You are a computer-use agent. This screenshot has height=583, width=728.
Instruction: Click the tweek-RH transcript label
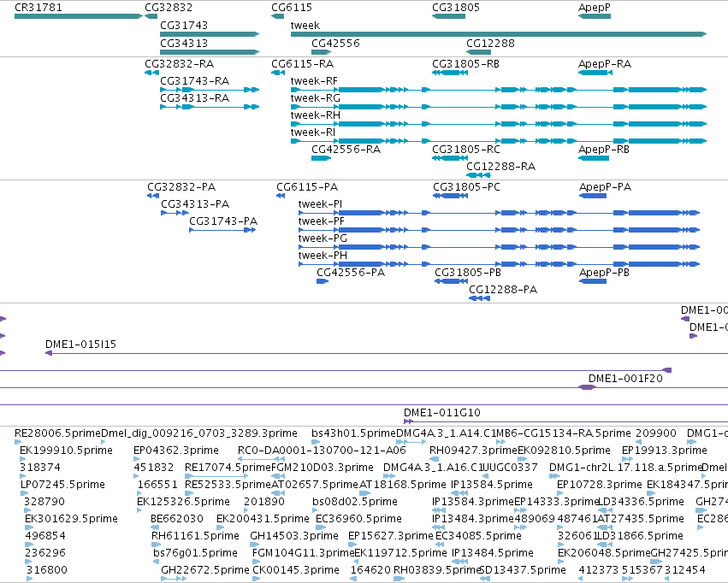(316, 115)
